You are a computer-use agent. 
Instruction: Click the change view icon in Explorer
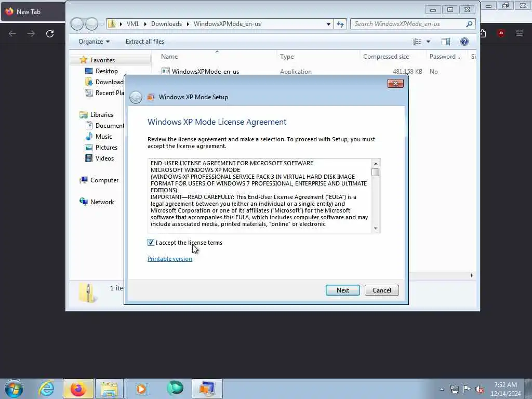[417, 42]
